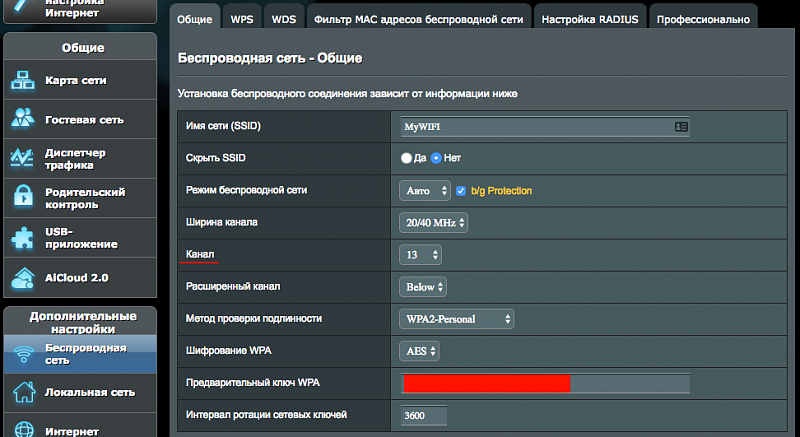This screenshot has width=800, height=437.
Task: Open Локальная сеть home icon
Action: coord(24,392)
